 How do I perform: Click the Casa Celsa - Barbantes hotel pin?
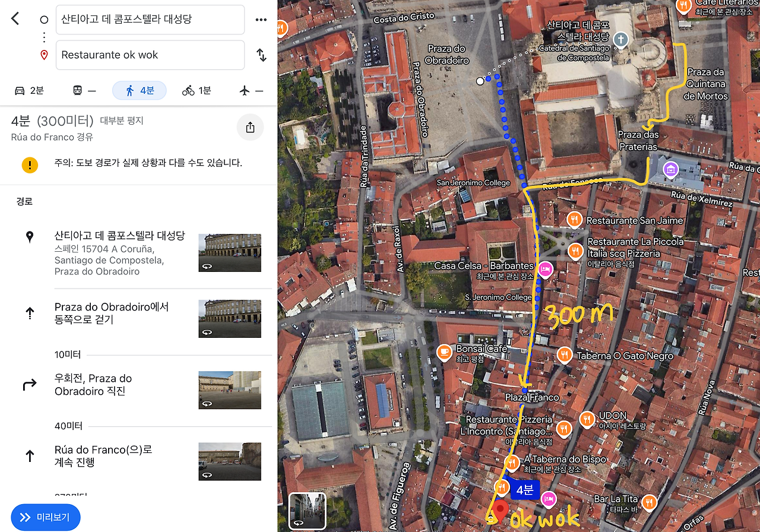click(x=545, y=270)
